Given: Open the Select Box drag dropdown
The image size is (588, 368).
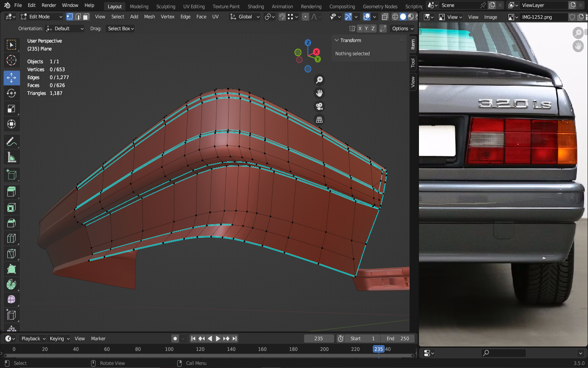Looking at the screenshot, I should click(x=120, y=29).
